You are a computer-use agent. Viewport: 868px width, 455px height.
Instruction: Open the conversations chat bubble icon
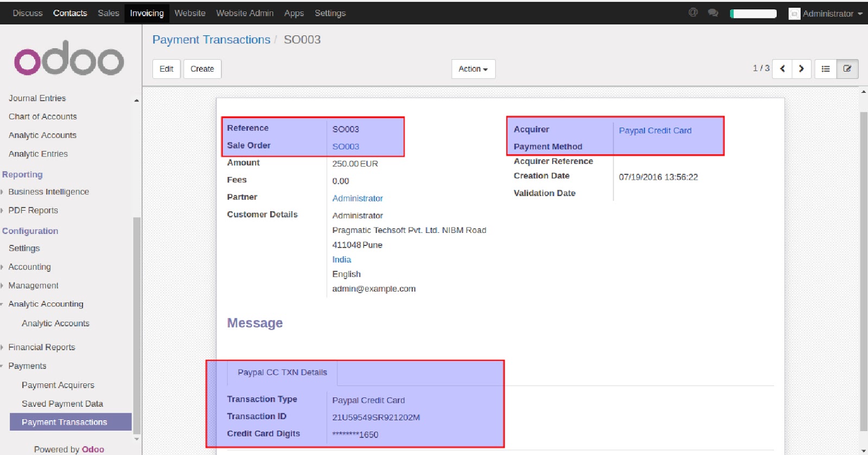pyautogui.click(x=713, y=12)
